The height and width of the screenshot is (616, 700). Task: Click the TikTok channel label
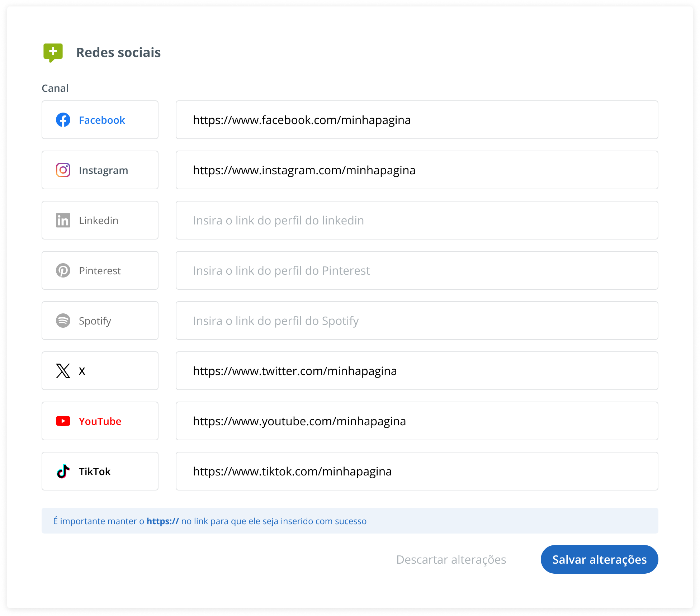click(x=95, y=472)
